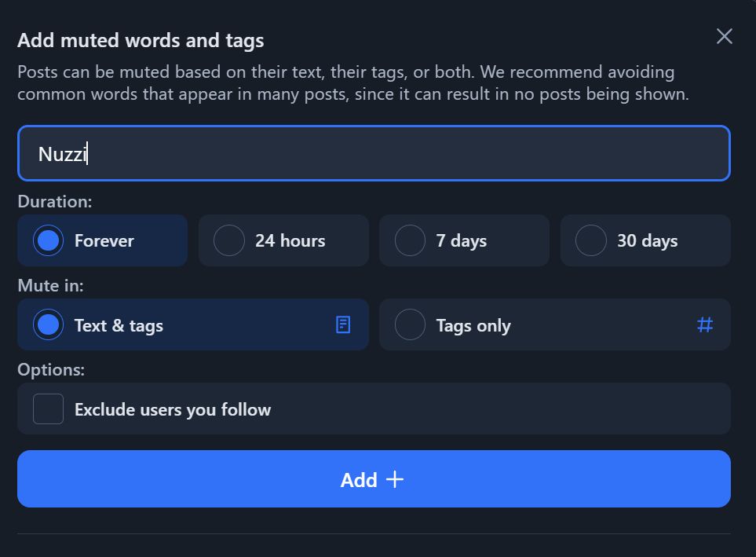This screenshot has height=557, width=756.
Task: Select the Text & tags mute option
Action: [49, 324]
